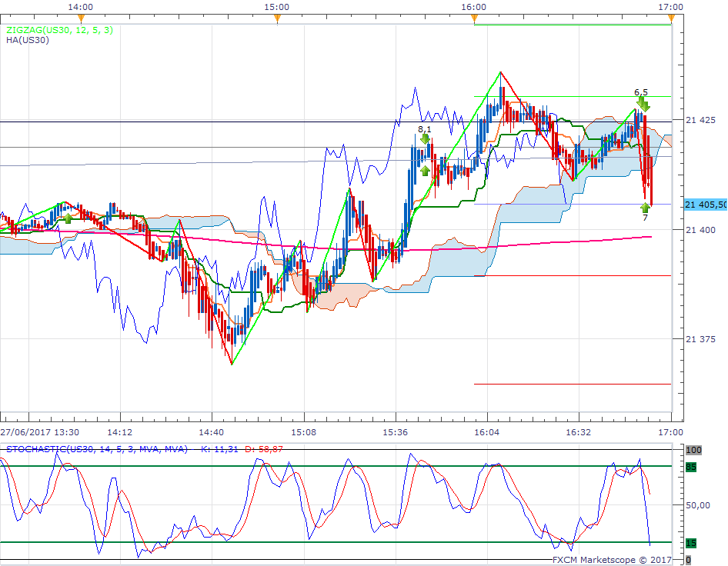This screenshot has width=728, height=566.
Task: Select the orange session marker at 17:00
Action: (x=671, y=18)
